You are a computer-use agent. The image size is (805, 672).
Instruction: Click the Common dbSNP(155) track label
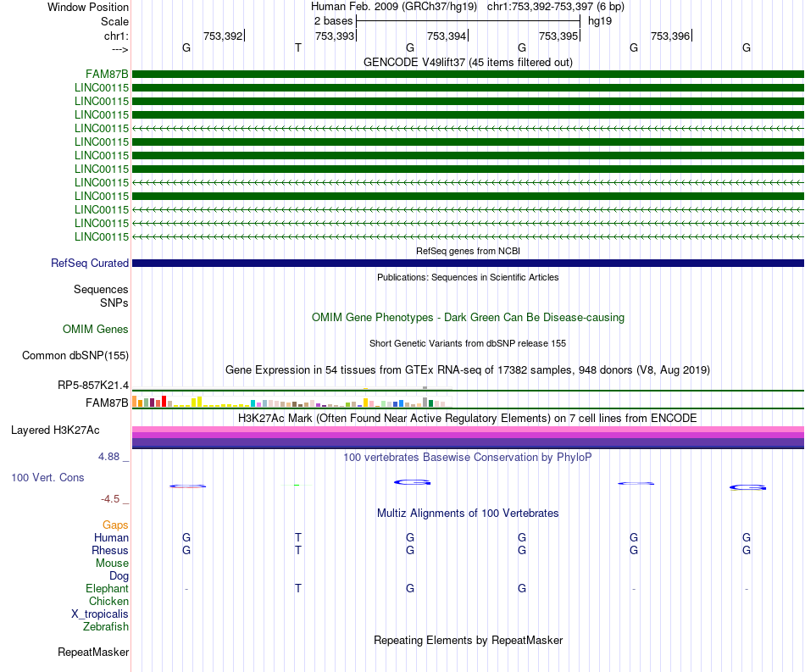tap(75, 356)
